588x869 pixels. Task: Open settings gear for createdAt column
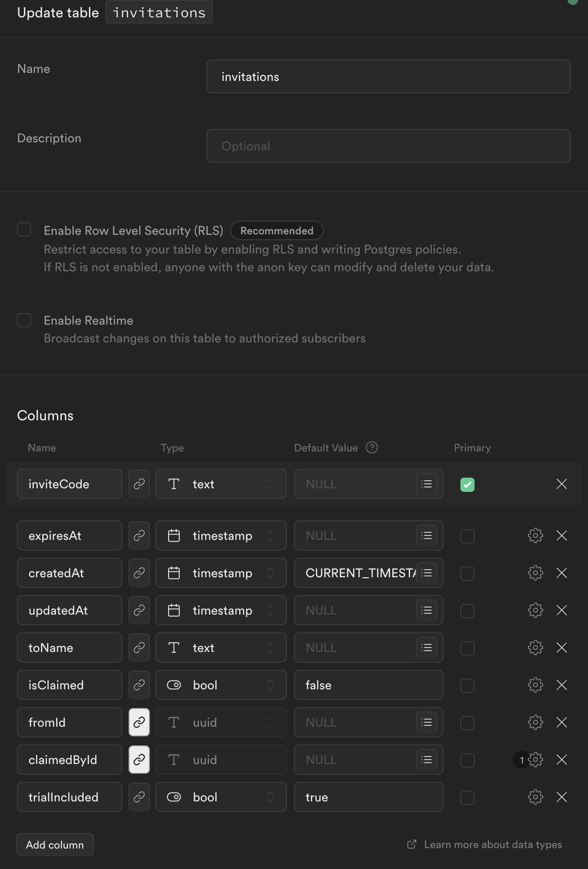[536, 573]
